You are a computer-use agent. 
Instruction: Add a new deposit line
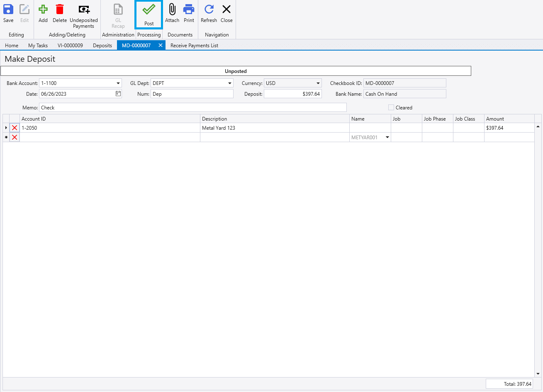click(x=43, y=15)
